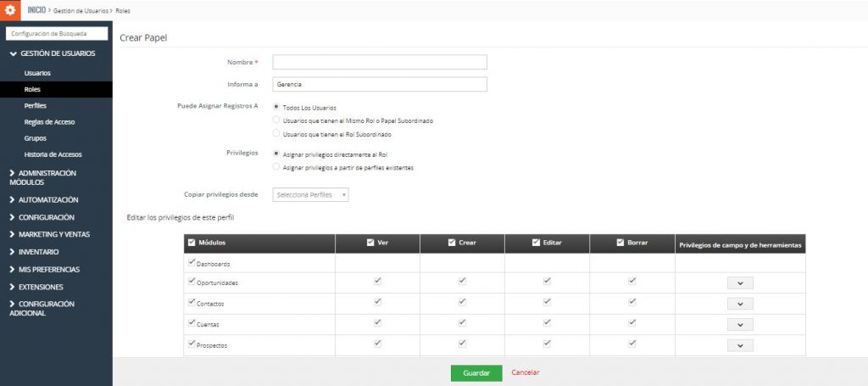Choose Asignar privilegios a partir de perfiles existentes

(276, 167)
